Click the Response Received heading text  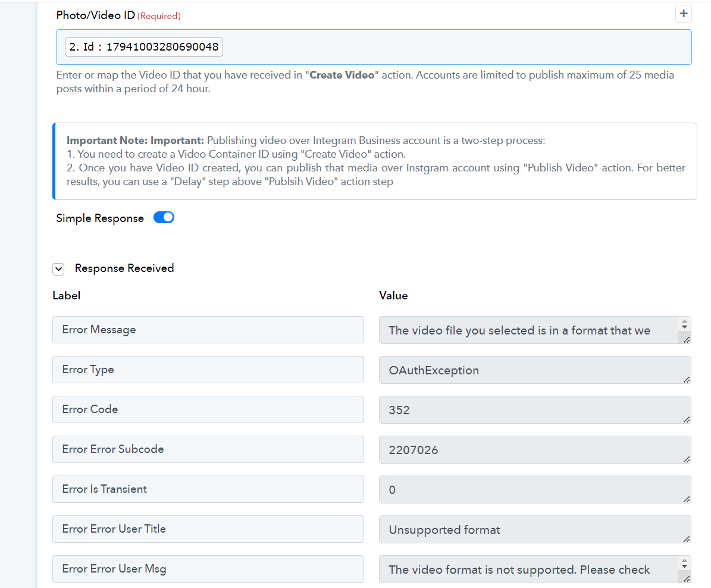pos(124,268)
